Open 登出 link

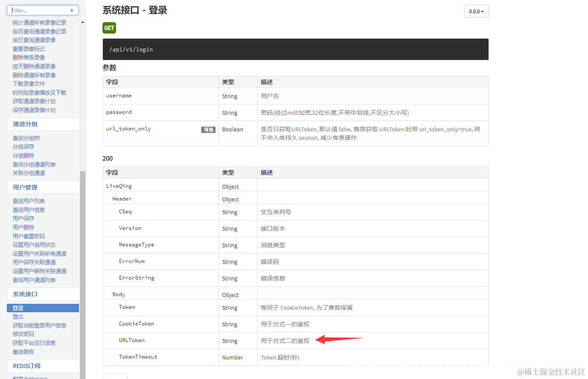tap(18, 317)
